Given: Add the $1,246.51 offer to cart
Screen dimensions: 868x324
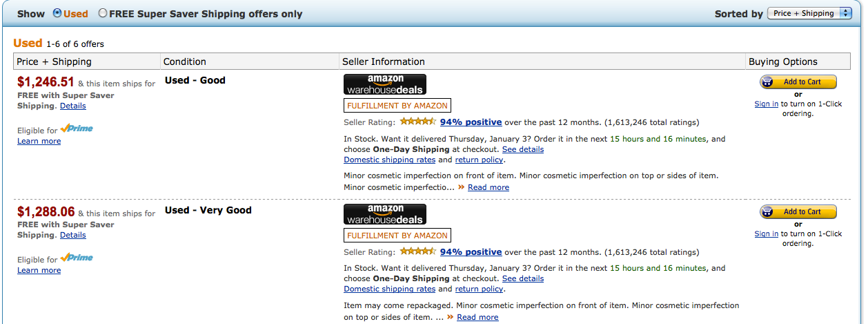Looking at the screenshot, I should coord(798,82).
